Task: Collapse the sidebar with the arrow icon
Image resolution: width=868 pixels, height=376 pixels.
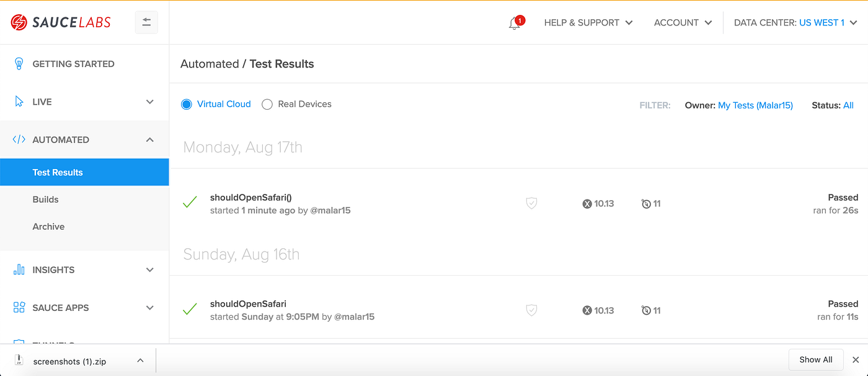Action: 146,22
